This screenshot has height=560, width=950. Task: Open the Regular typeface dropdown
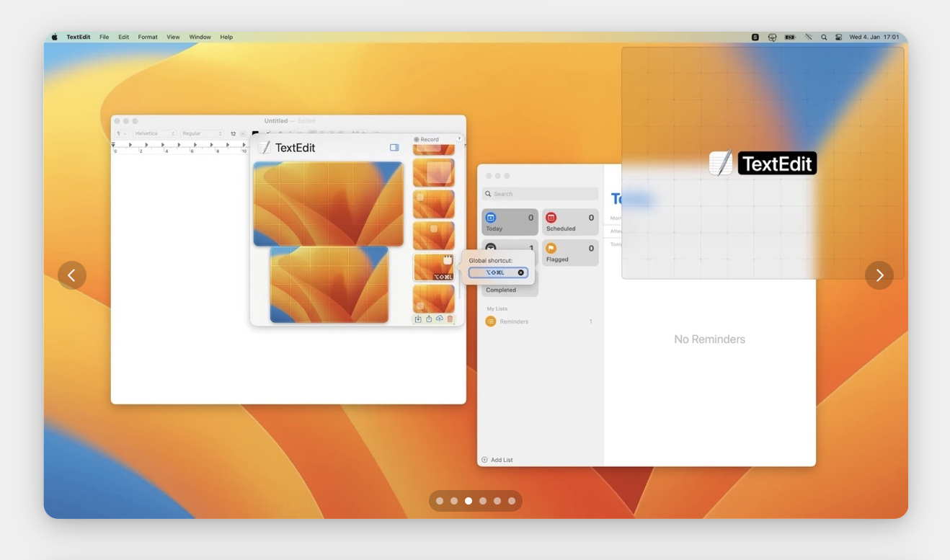pyautogui.click(x=203, y=133)
